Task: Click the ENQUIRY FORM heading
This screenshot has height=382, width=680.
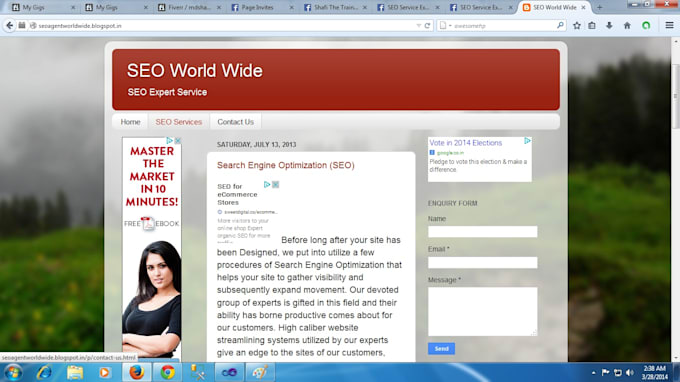Action: pos(452,203)
